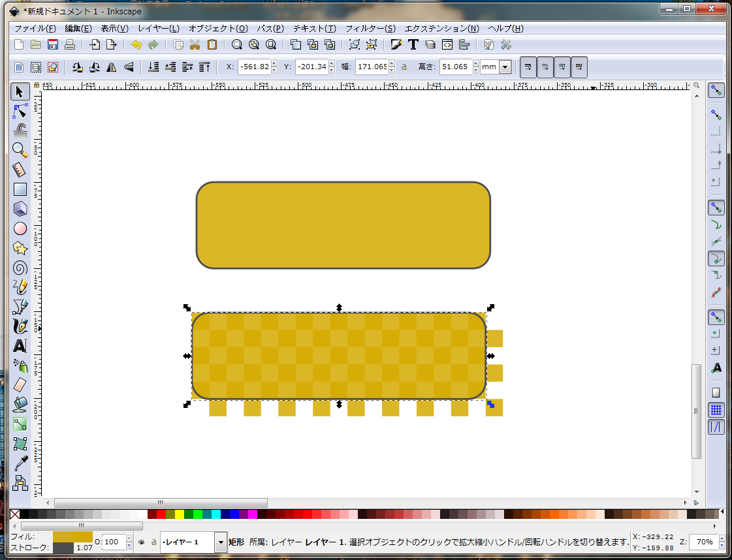Activate the Text tool
The image size is (732, 560).
click(x=20, y=346)
